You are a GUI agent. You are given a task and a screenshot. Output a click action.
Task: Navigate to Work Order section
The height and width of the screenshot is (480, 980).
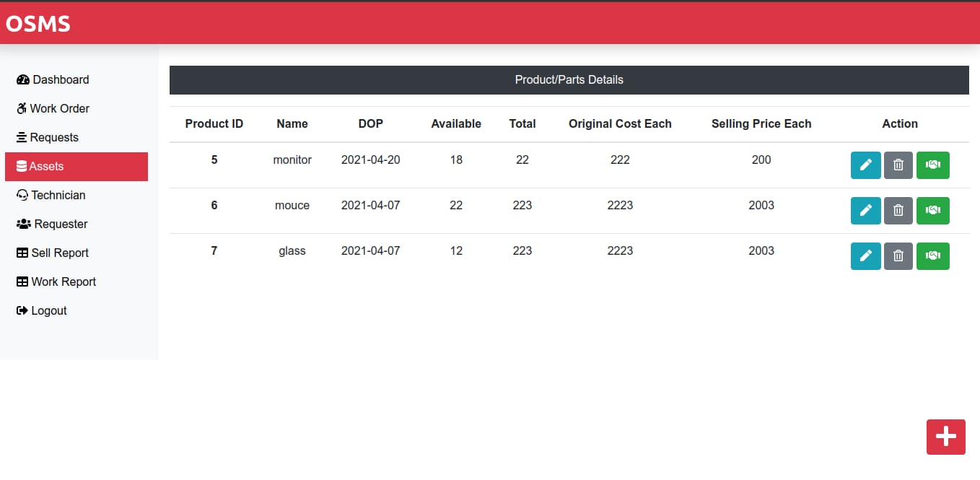coord(59,108)
